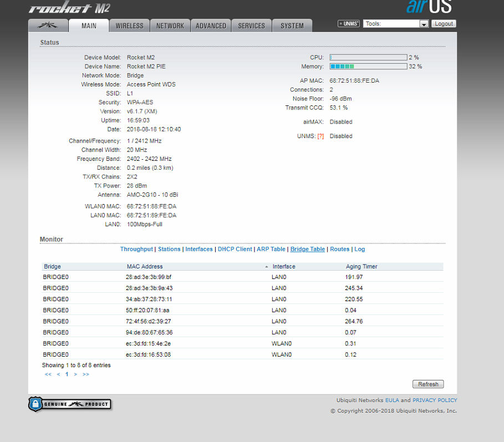This screenshot has width=504, height=442.
Task: Click Showing 1 to 8 of 8 entries
Action: point(76,365)
